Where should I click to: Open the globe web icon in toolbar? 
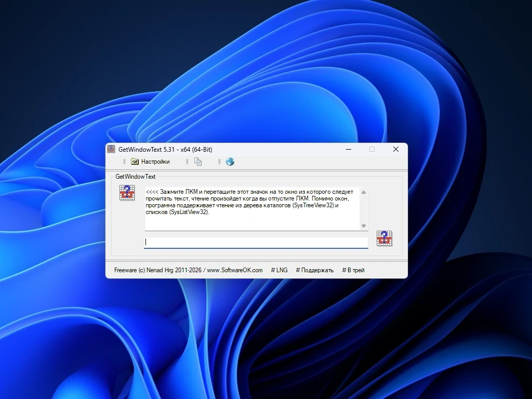[230, 162]
